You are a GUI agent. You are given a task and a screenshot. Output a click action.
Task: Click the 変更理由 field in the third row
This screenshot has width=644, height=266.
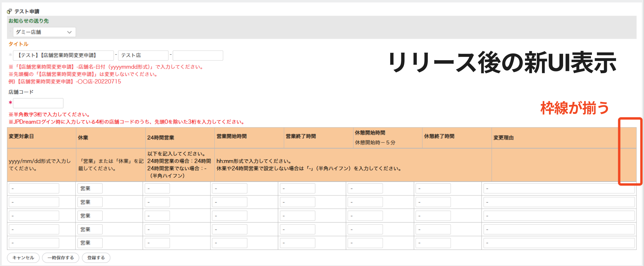pyautogui.click(x=559, y=216)
